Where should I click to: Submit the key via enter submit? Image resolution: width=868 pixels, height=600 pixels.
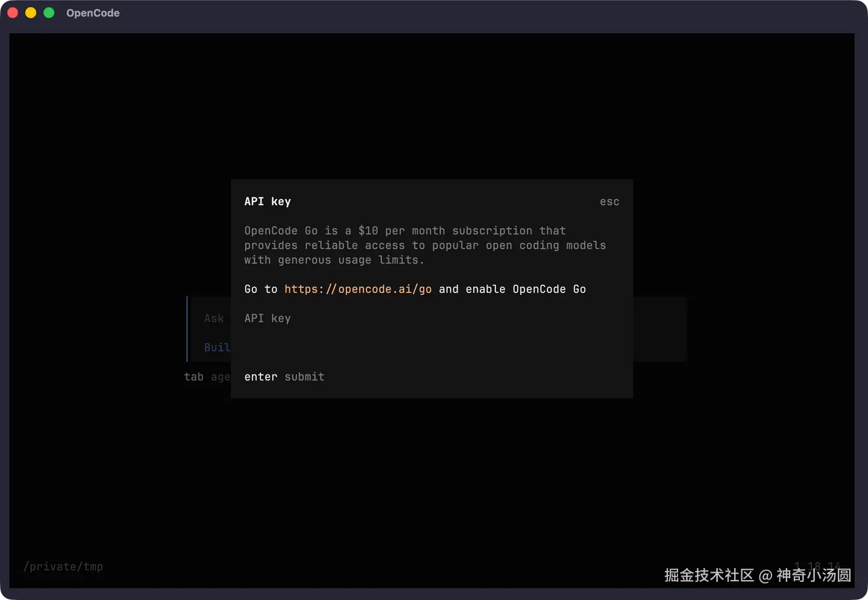point(285,377)
